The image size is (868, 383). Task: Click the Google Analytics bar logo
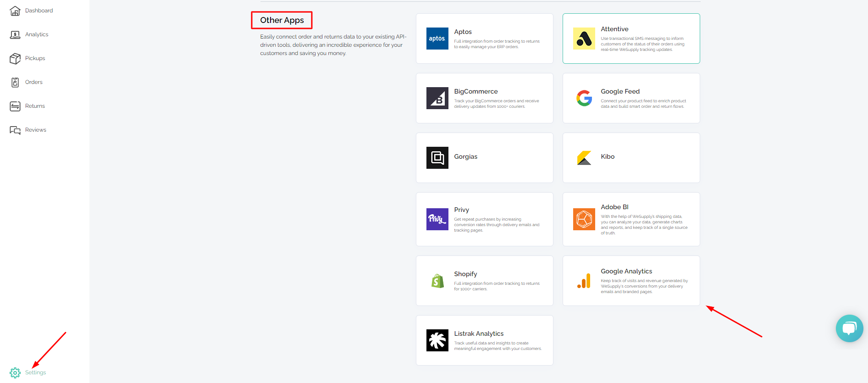(584, 281)
